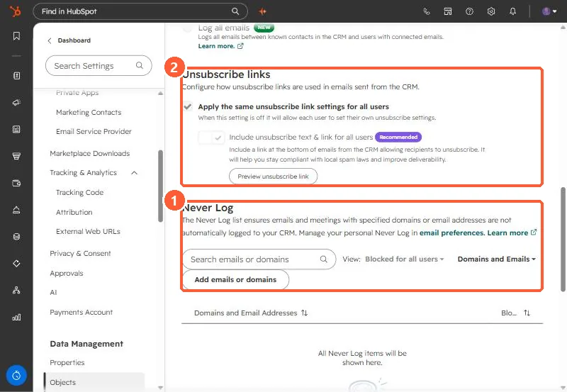The height and width of the screenshot is (392, 567).
Task: Open the org-chart icon above Reporting in left rail
Action: [x=16, y=290]
